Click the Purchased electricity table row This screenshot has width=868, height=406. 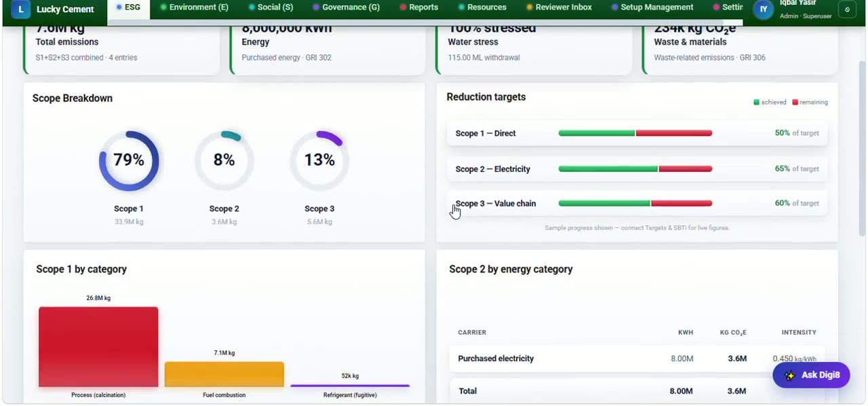tap(637, 358)
